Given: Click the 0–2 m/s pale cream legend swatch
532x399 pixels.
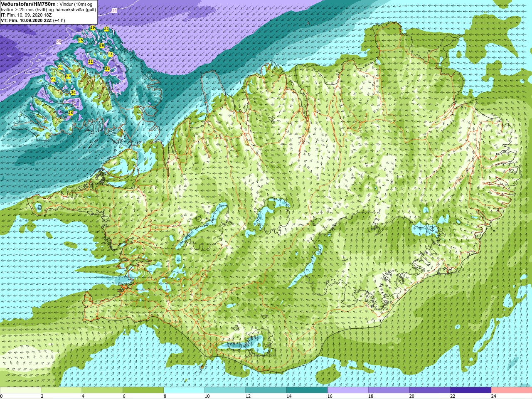Looking at the screenshot, I should (20, 390).
